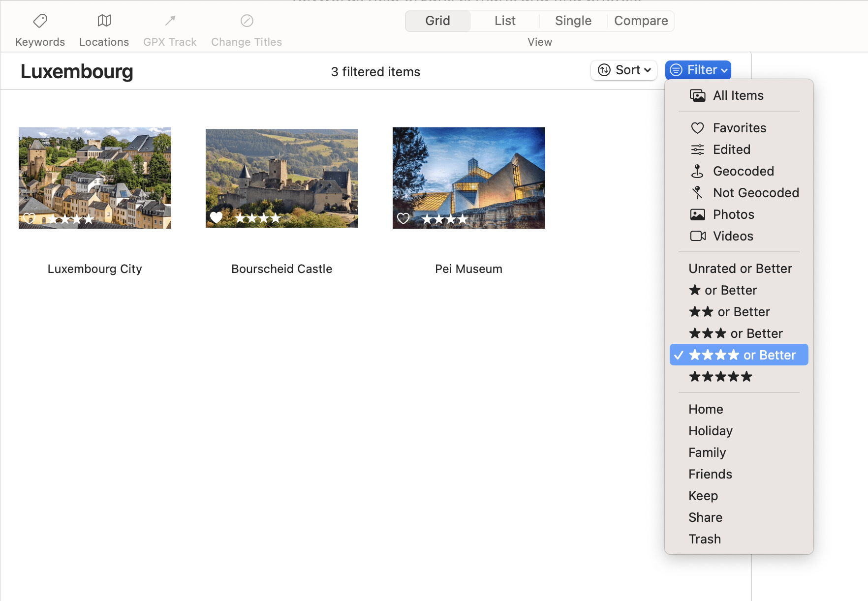Filter by Keep keyword
This screenshot has height=601, width=868.
point(739,496)
